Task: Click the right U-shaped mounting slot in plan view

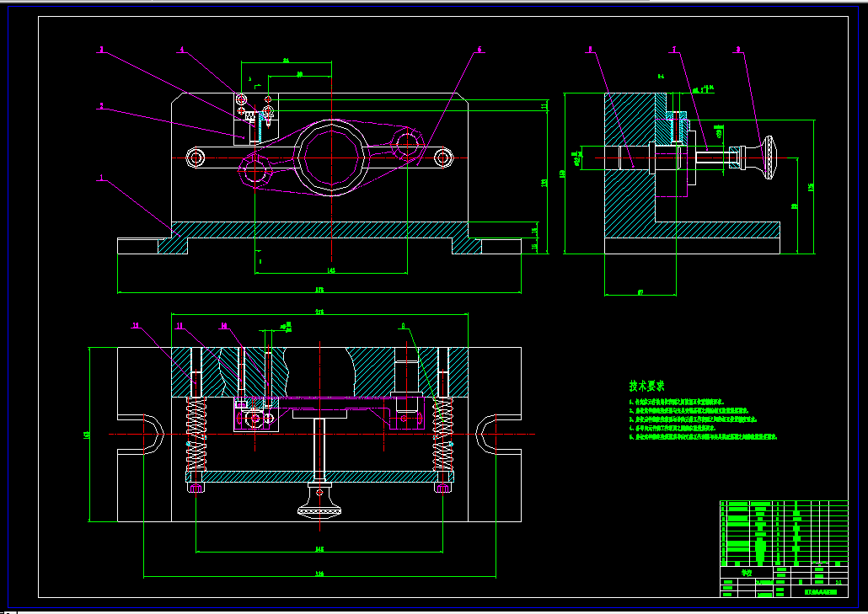Action: click(498, 435)
